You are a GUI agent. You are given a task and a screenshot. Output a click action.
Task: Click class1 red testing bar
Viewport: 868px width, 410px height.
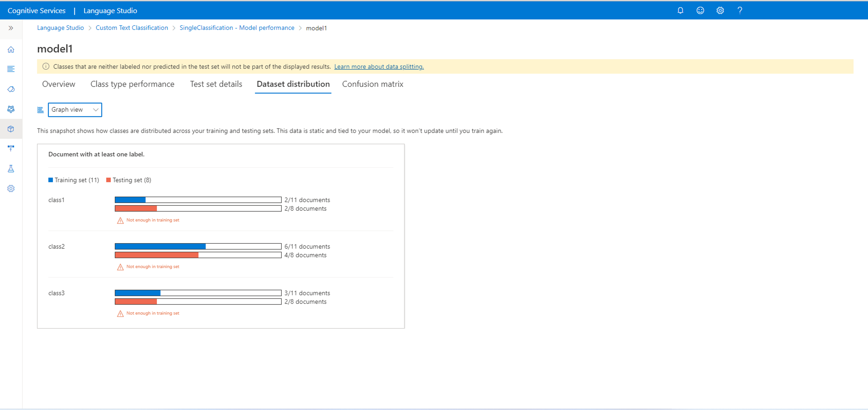point(136,209)
